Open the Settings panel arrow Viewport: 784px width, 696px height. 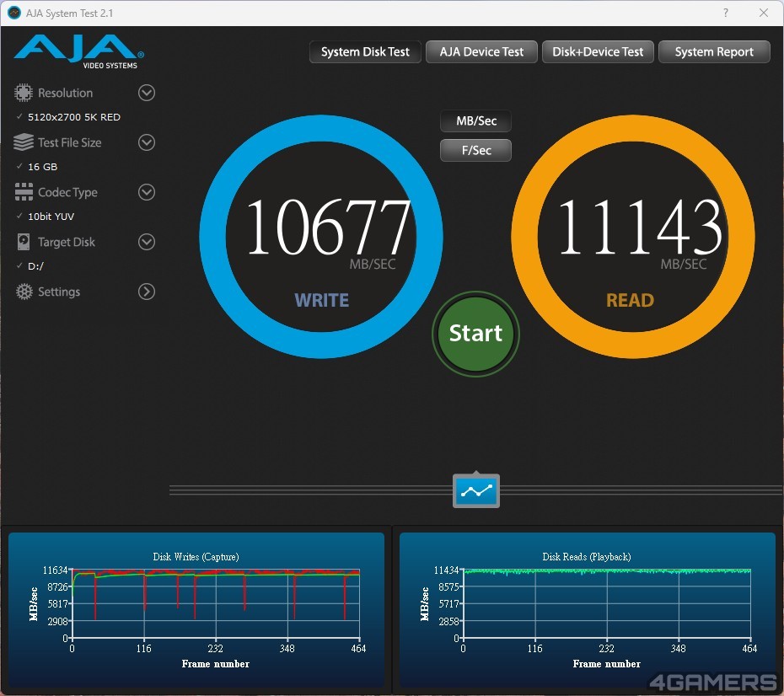(x=147, y=292)
